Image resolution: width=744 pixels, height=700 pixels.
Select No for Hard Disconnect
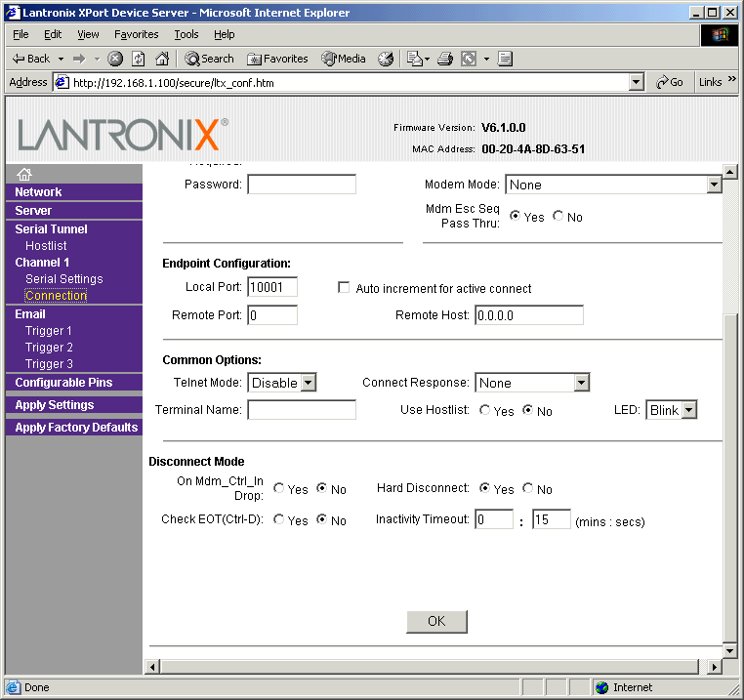[x=527, y=488]
